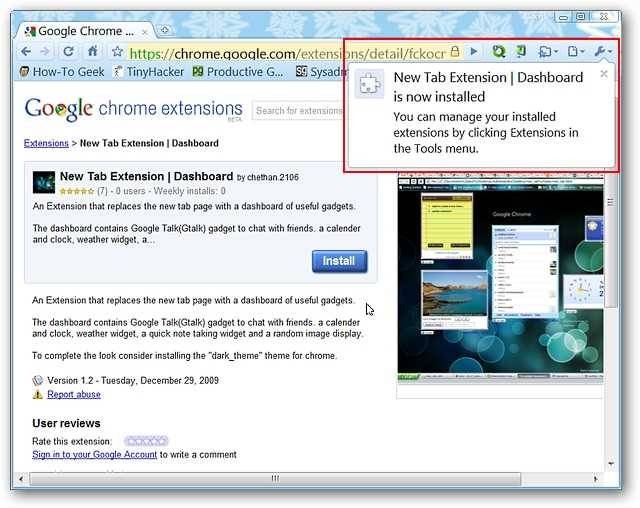
Task: Maximize the Chrome window
Action: [x=580, y=17]
